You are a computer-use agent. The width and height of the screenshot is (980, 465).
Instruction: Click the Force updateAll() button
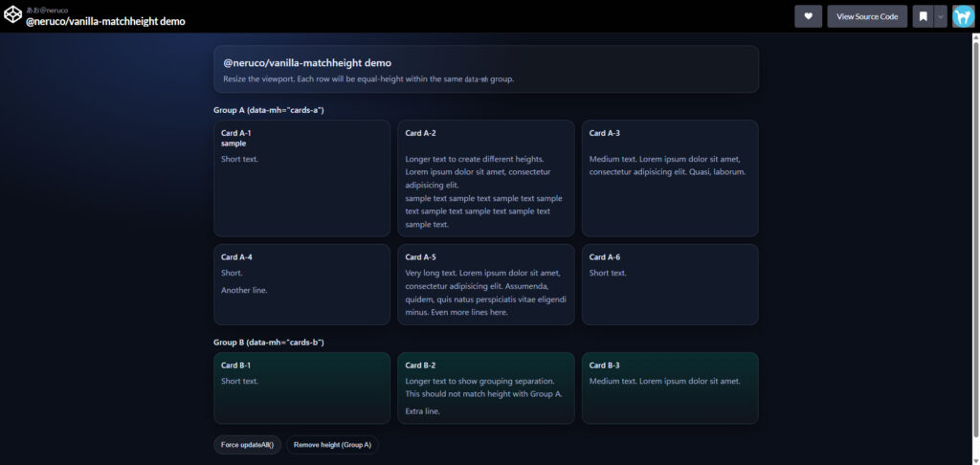click(248, 445)
